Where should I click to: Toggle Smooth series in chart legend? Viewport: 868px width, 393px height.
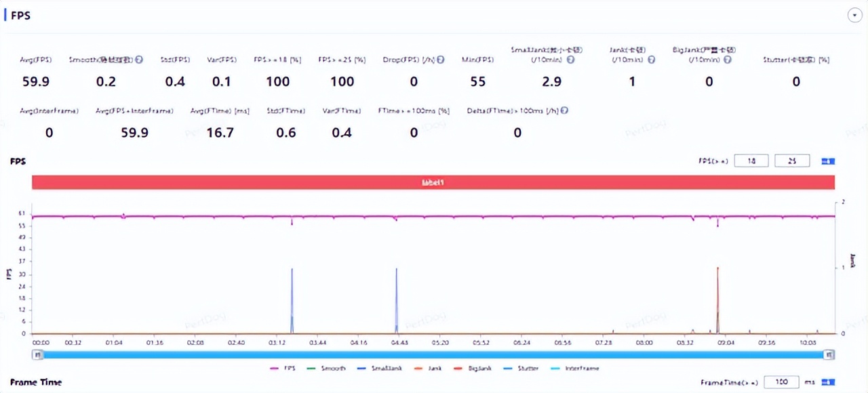(327, 369)
